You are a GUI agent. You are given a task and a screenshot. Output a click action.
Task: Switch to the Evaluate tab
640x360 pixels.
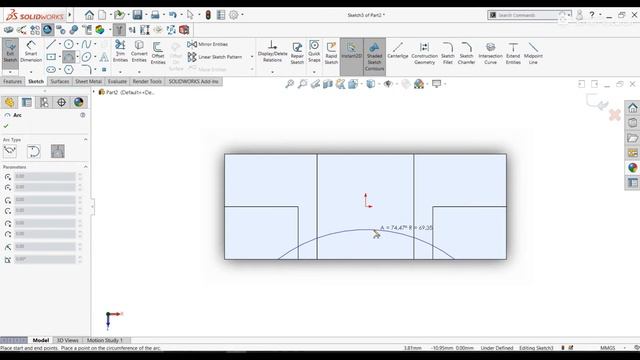[117, 82]
